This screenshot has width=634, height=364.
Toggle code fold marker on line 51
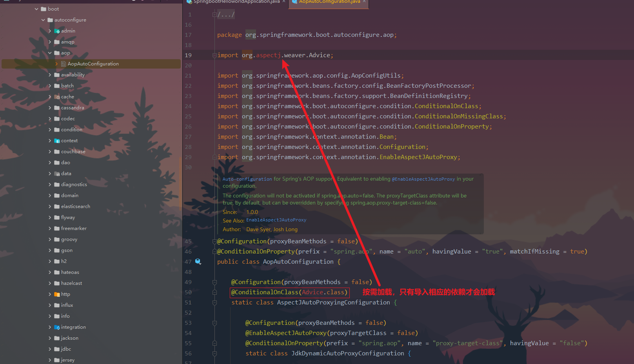[214, 302]
